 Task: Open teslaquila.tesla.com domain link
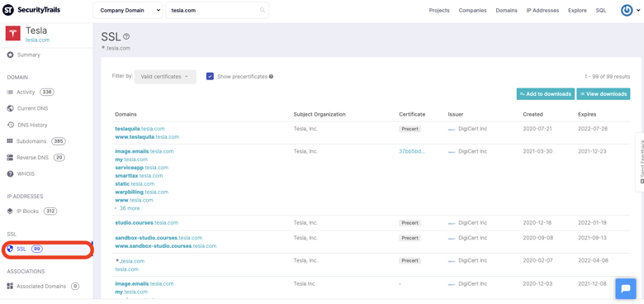140,129
